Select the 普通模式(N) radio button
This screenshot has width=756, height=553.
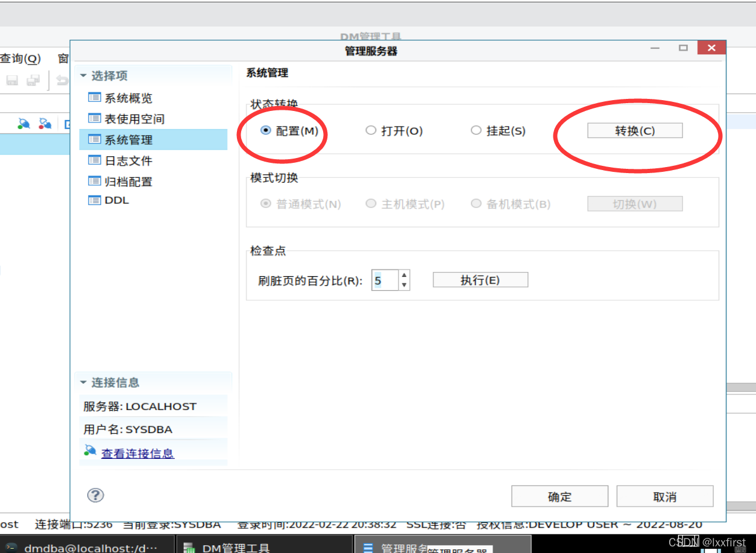[x=266, y=204]
